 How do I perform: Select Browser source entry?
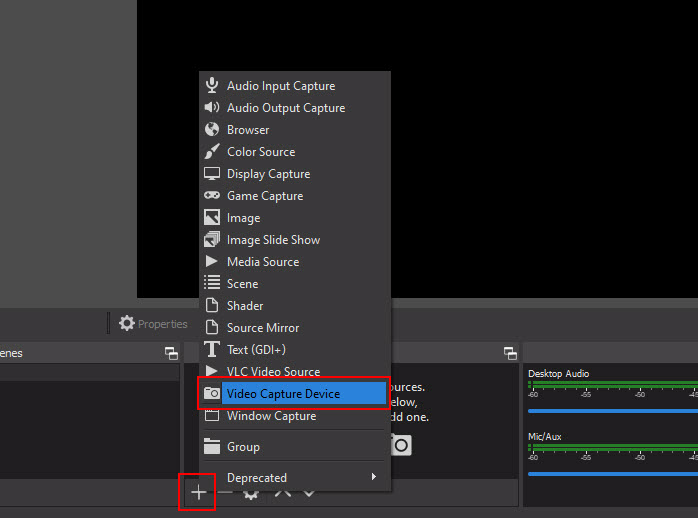pos(294,130)
